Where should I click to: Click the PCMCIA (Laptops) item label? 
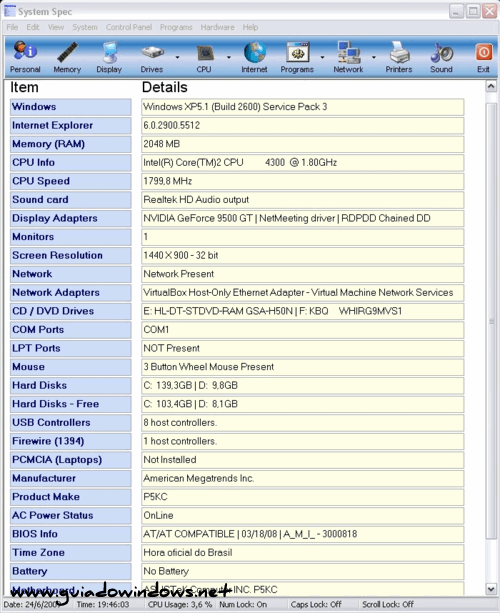point(71,460)
